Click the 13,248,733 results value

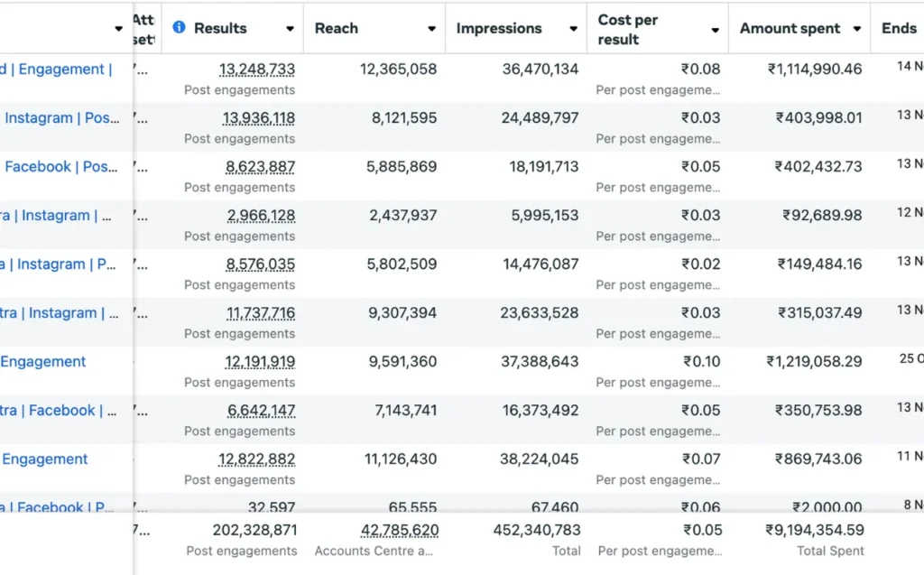[256, 70]
